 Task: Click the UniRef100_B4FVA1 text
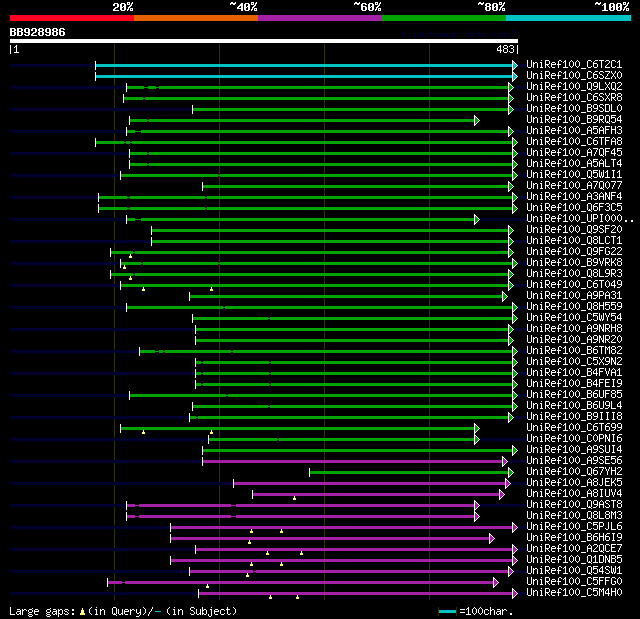574,373
